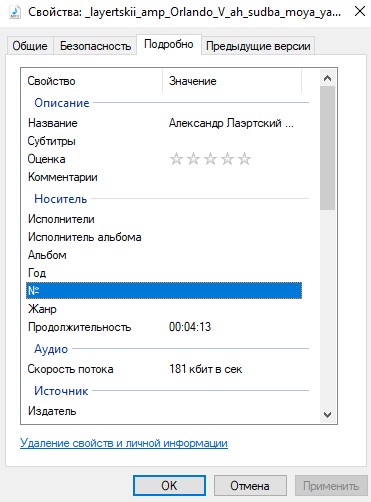Select the Оценка property label
371x502 pixels.
pyautogui.click(x=46, y=159)
